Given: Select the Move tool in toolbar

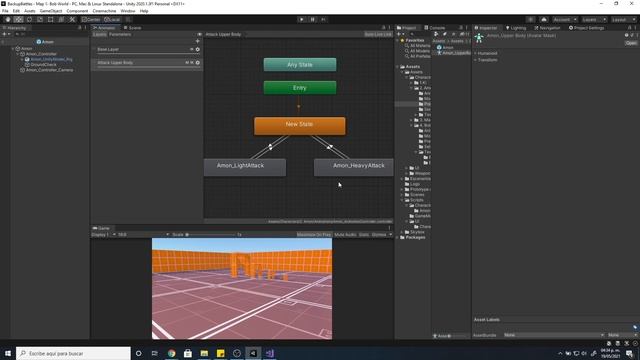Looking at the screenshot, I should pos(18,20).
